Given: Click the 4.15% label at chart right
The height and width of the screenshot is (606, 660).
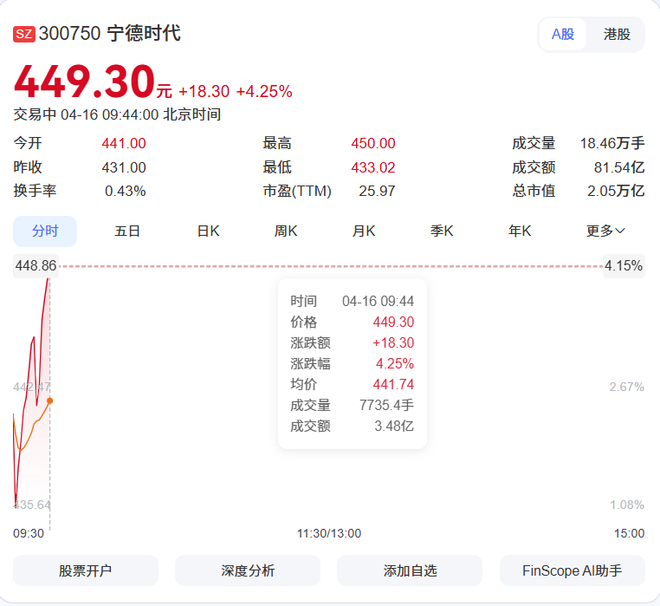Looking at the screenshot, I should point(624,266).
